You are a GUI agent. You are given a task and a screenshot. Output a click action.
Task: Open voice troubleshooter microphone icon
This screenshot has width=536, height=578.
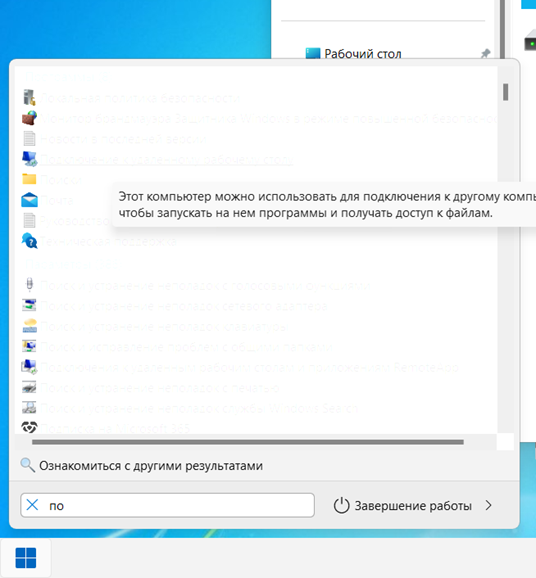coord(29,285)
